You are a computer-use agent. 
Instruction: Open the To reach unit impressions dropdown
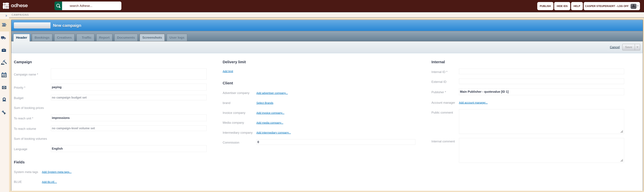coord(128,118)
